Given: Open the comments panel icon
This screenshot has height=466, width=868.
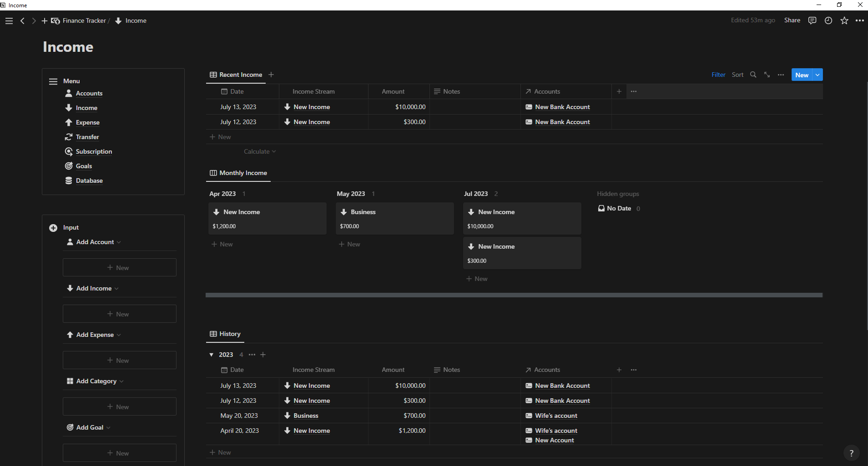Looking at the screenshot, I should 812,20.
